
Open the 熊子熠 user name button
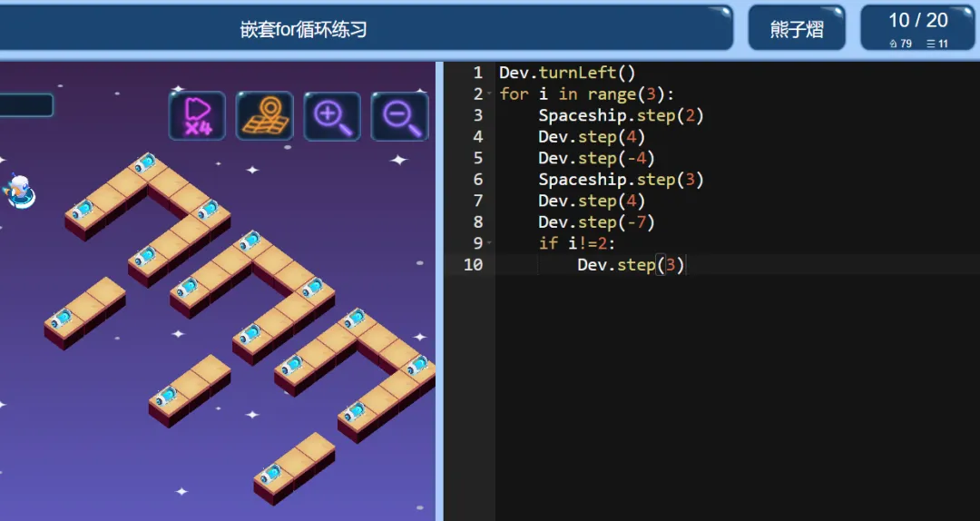797,29
